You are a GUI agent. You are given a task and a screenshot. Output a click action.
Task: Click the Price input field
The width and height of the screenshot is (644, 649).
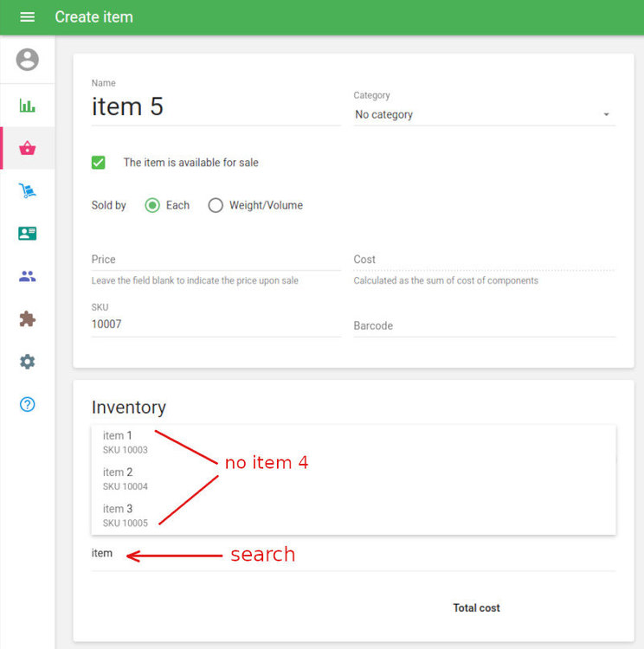pyautogui.click(x=216, y=260)
